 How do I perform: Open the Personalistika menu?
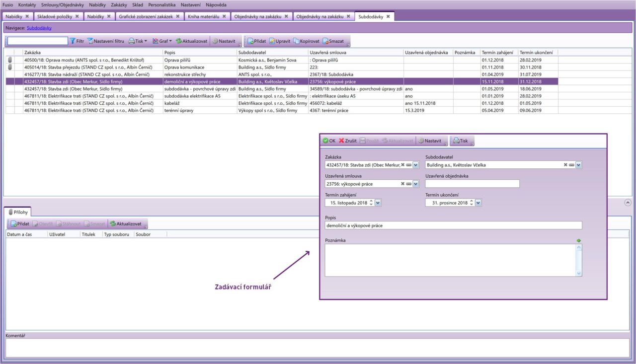(161, 4)
